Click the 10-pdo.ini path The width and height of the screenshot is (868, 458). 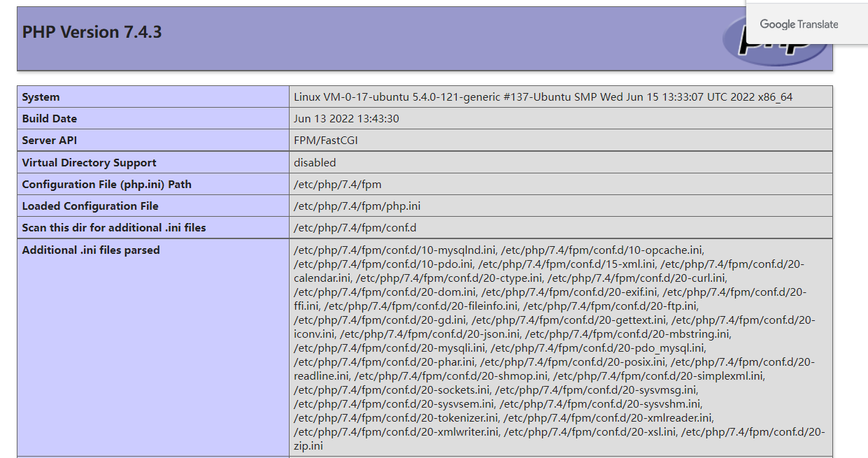click(384, 264)
